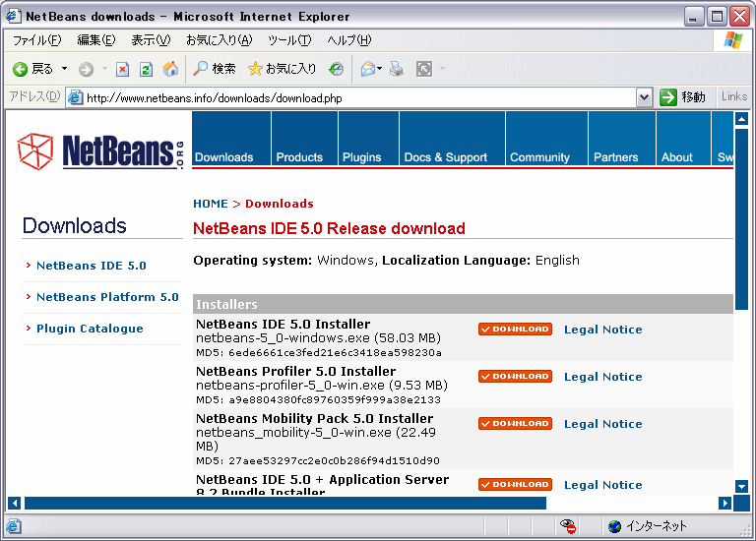
Task: Open the Community navigation tab
Action: [546, 139]
